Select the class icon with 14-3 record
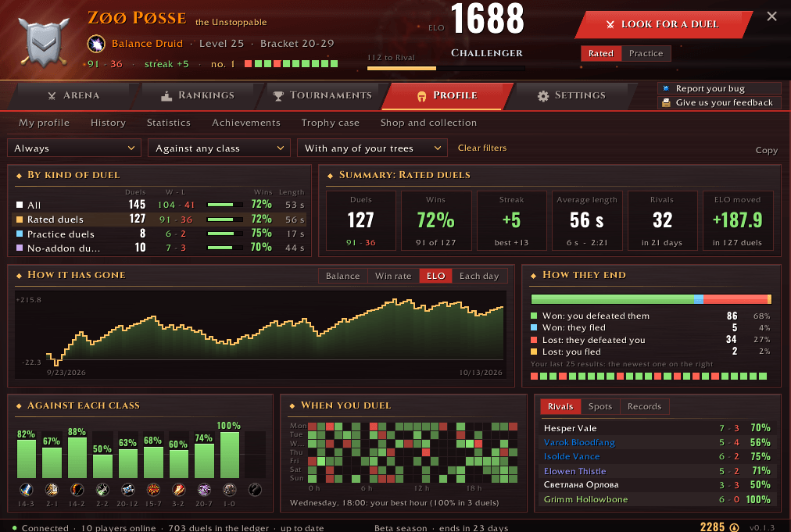 [27, 489]
